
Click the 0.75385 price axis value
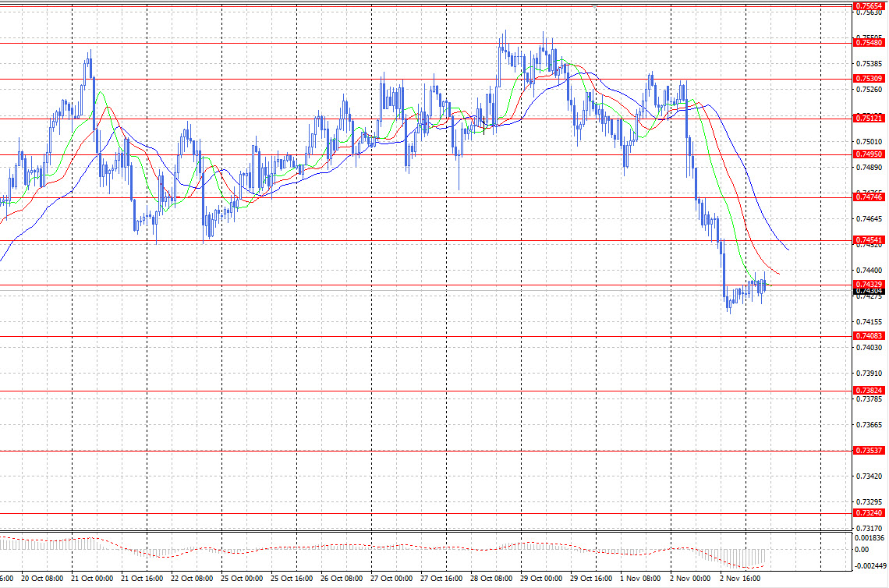click(870, 63)
